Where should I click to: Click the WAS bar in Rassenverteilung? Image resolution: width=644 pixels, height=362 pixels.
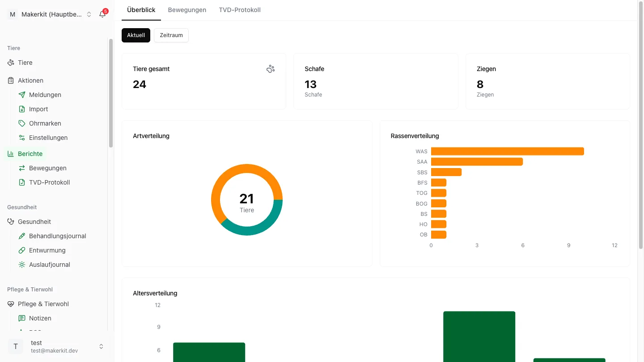(x=508, y=152)
